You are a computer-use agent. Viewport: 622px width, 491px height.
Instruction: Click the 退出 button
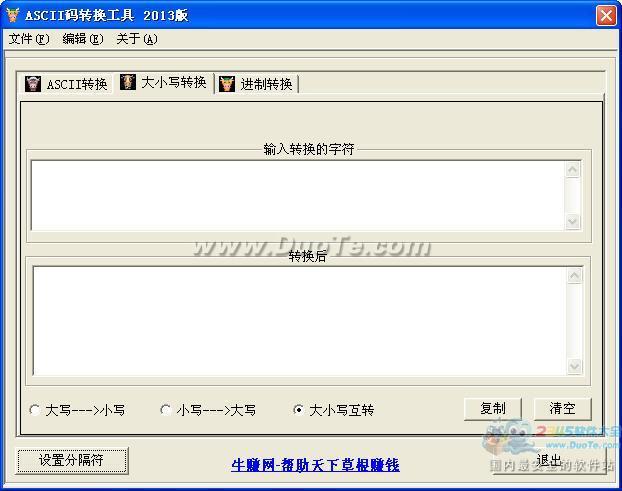click(x=549, y=460)
